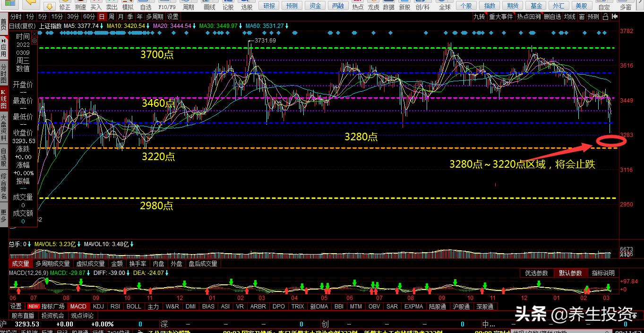
Task: Click the 修正 toolbar icon
Action: [65, 5]
